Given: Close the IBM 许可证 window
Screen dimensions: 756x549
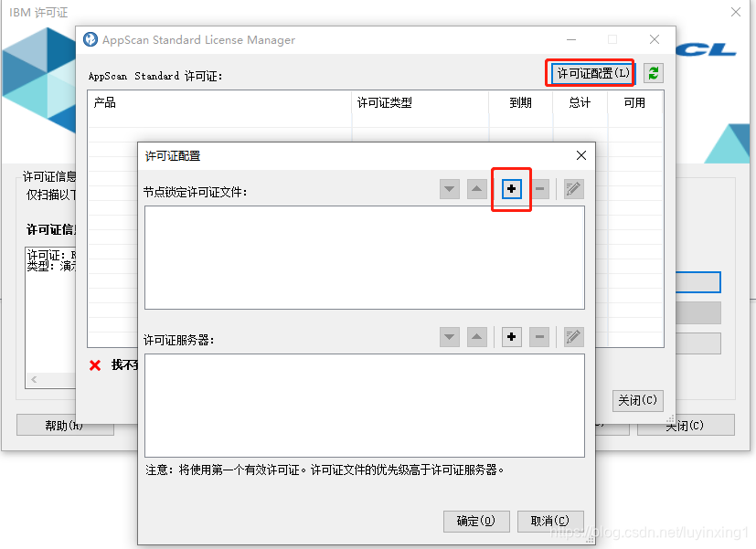Looking at the screenshot, I should pyautogui.click(x=735, y=12).
